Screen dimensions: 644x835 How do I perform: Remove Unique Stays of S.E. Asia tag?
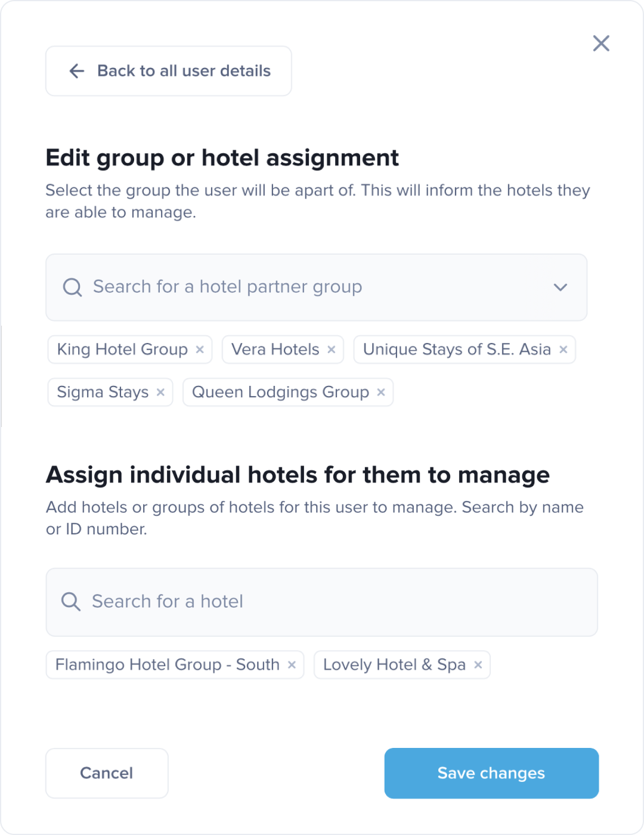click(563, 350)
